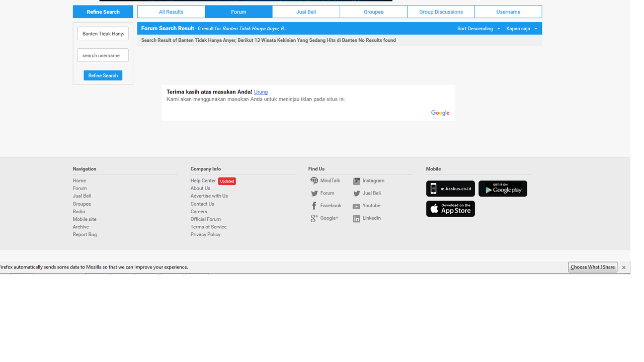Open the Careers link
This screenshot has width=644, height=362.
[199, 212]
